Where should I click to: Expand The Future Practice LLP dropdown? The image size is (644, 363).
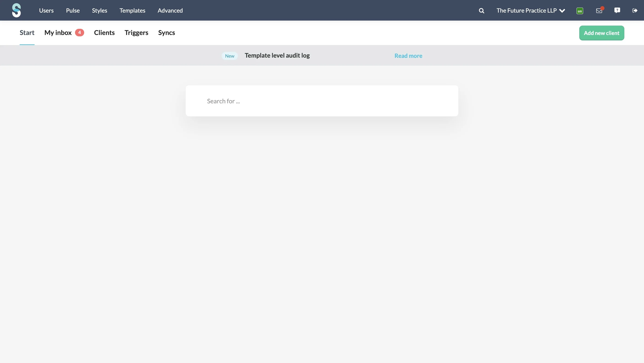(x=531, y=11)
